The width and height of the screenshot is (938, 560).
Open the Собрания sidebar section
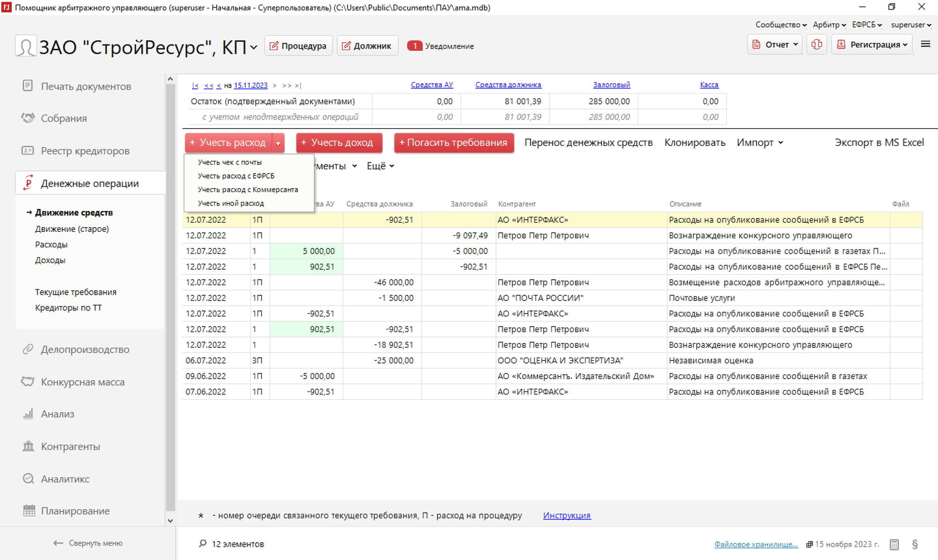click(54, 118)
